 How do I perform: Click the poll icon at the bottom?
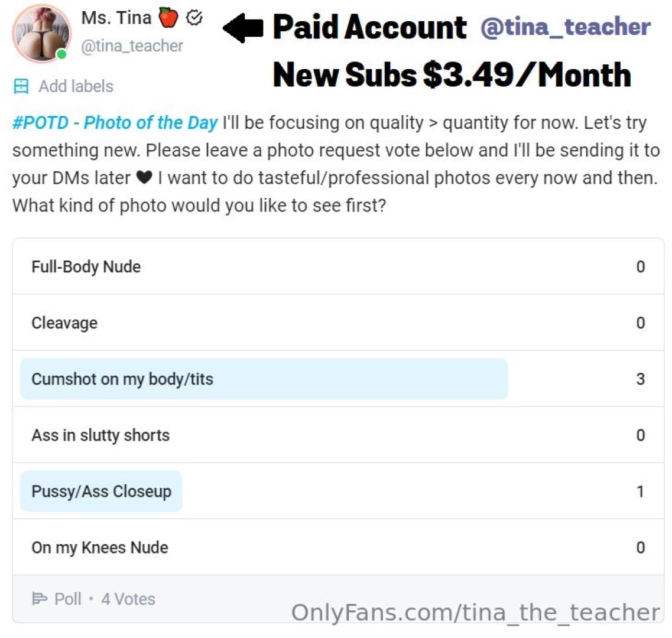37,599
